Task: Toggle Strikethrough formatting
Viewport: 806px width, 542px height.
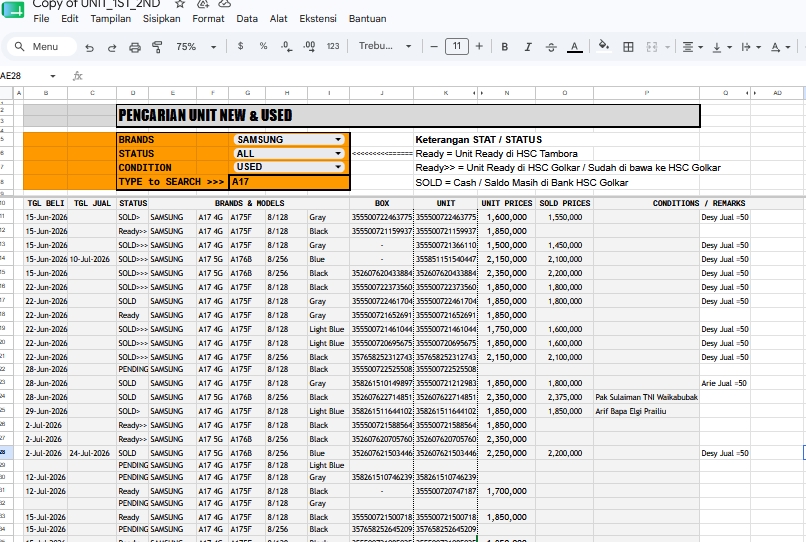Action: click(551, 47)
